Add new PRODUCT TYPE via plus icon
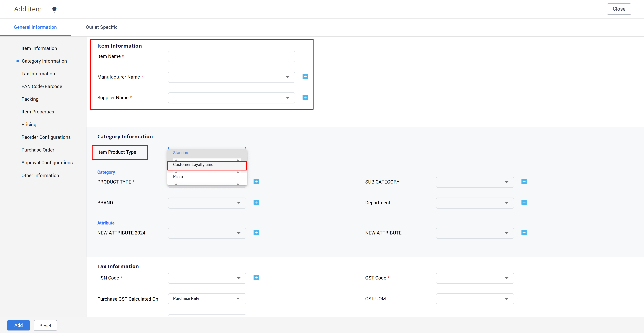The image size is (644, 333). [x=256, y=182]
